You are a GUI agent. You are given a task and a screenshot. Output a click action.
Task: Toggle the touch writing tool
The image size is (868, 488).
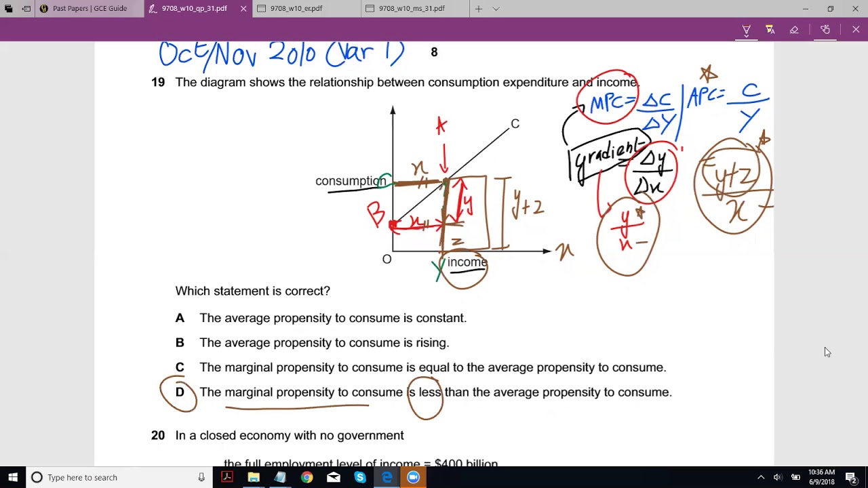point(825,30)
